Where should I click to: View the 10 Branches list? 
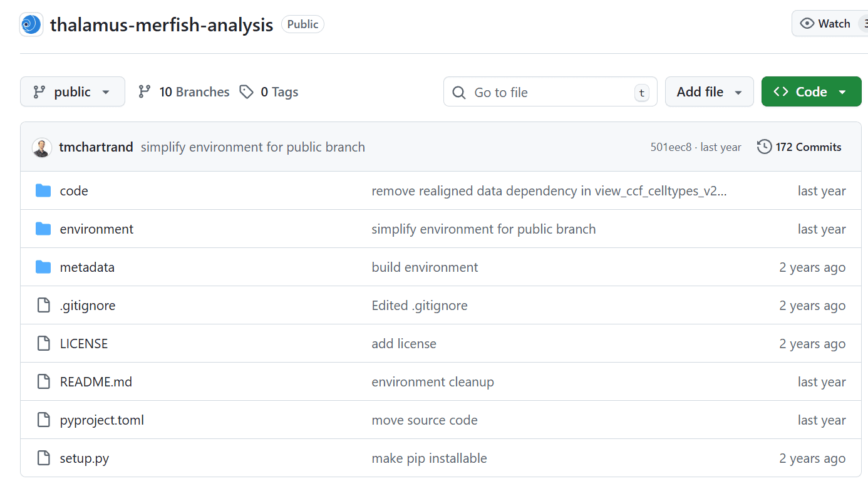coord(184,92)
